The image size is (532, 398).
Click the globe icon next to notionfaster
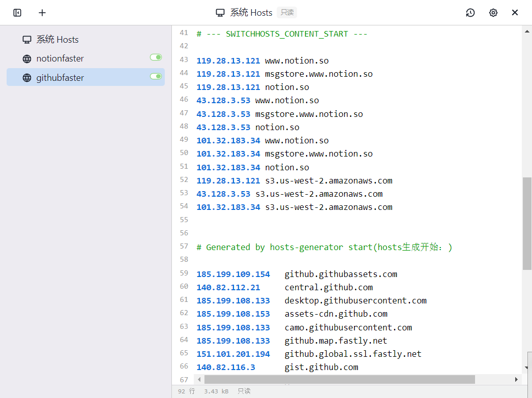pos(27,59)
